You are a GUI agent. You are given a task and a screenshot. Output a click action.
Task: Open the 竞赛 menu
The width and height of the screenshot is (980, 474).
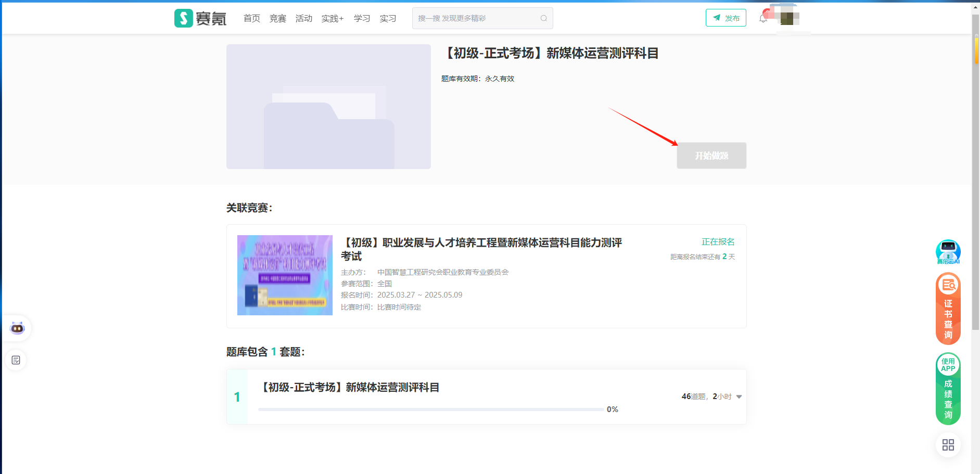click(277, 19)
